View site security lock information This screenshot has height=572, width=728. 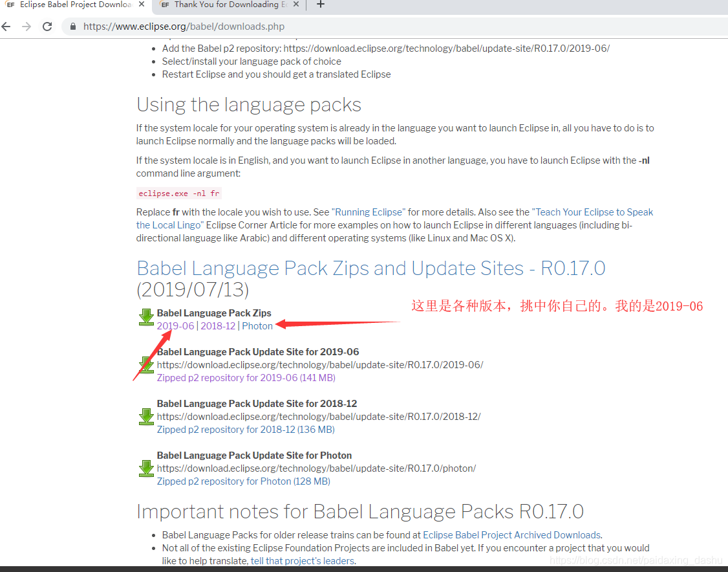(x=73, y=27)
